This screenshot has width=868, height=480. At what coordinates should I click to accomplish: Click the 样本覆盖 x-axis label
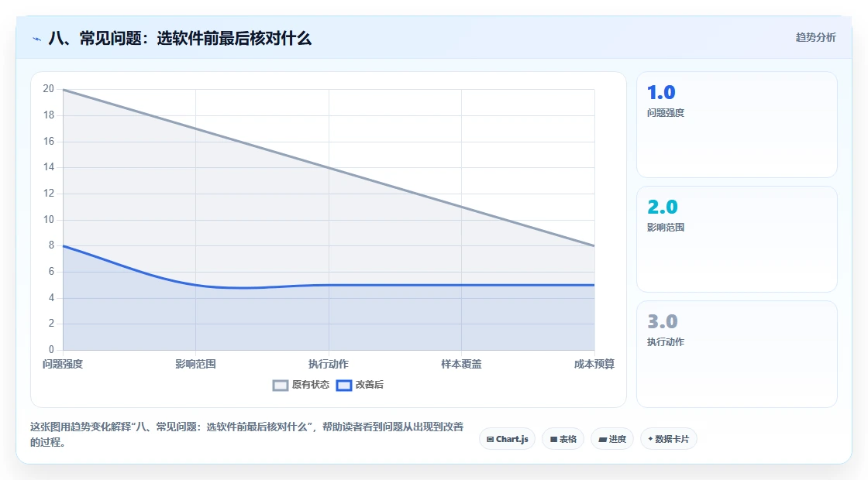coord(461,364)
